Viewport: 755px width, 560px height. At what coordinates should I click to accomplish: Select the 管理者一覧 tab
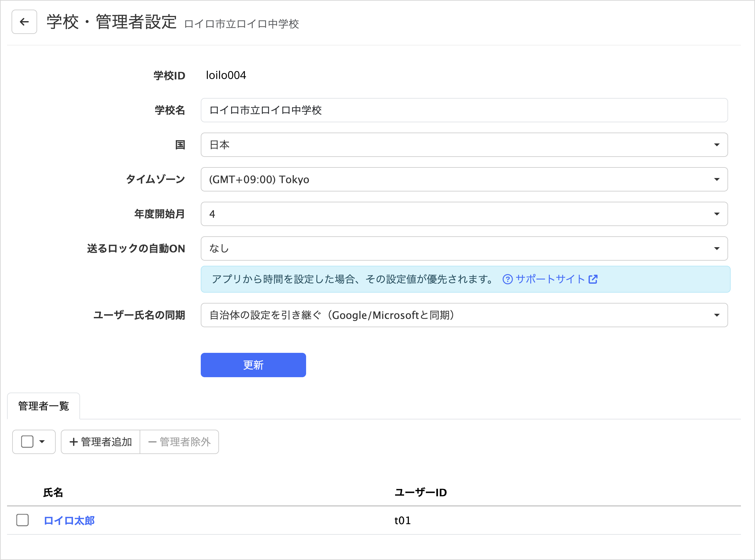[x=44, y=406]
